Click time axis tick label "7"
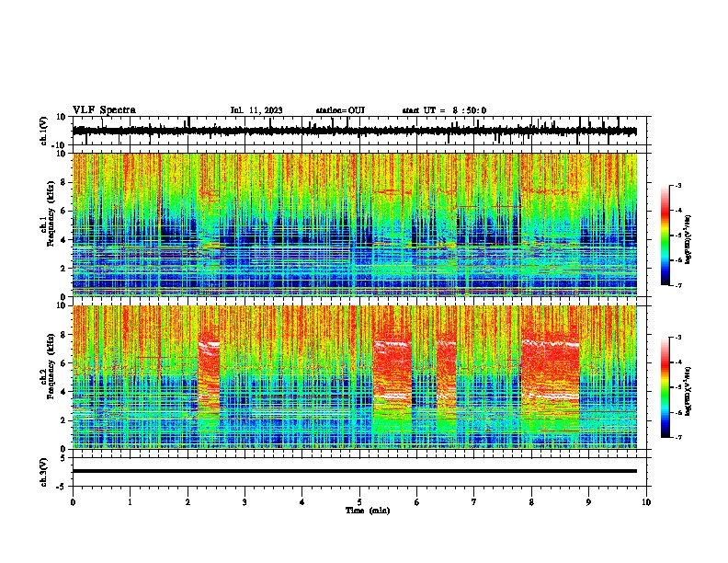 click(474, 502)
